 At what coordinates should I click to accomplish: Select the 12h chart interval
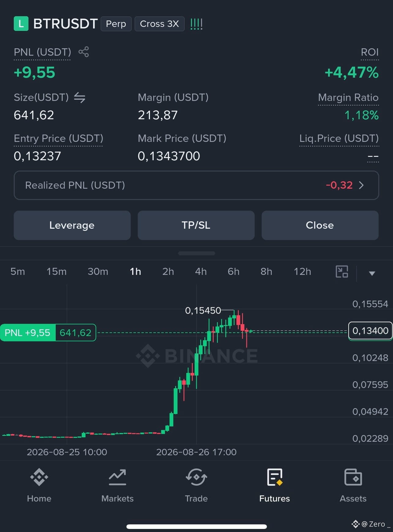click(x=302, y=272)
